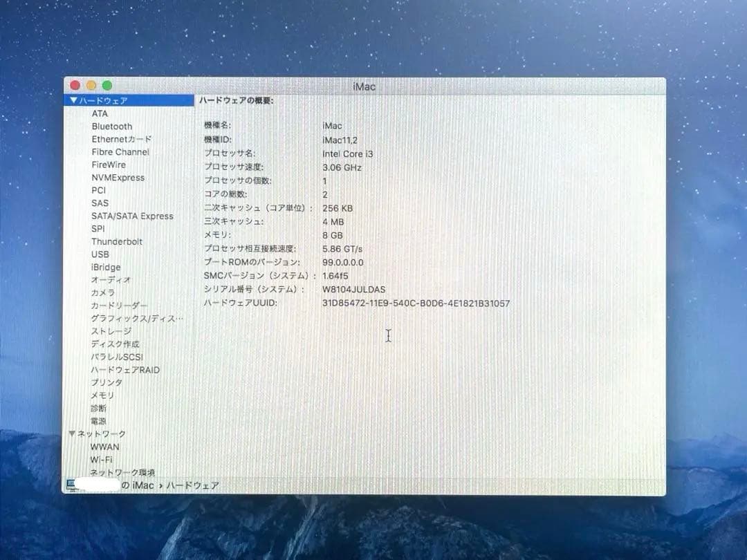The width and height of the screenshot is (747, 560).
Task: Select Bluetooth in the sidebar
Action: 112,127
